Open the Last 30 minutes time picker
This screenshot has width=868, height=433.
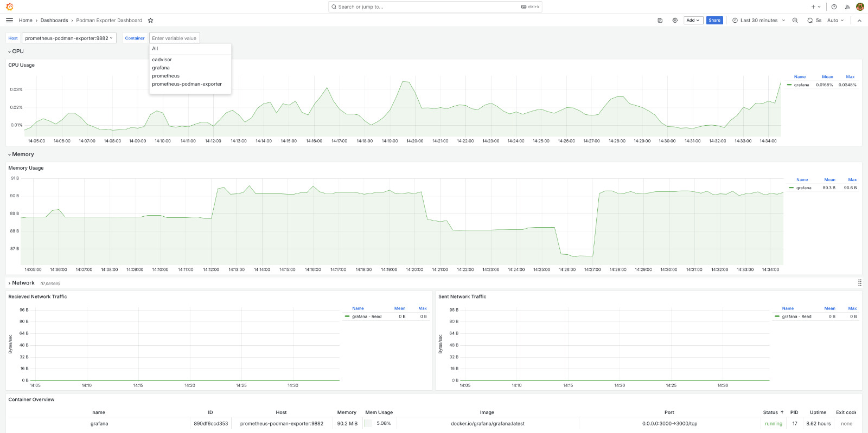click(x=759, y=21)
